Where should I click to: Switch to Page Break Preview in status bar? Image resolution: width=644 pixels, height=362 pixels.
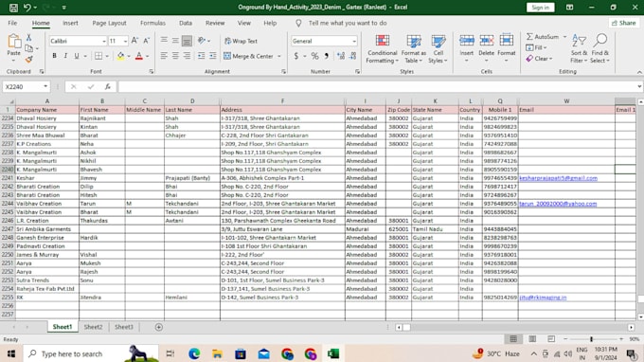point(551,339)
